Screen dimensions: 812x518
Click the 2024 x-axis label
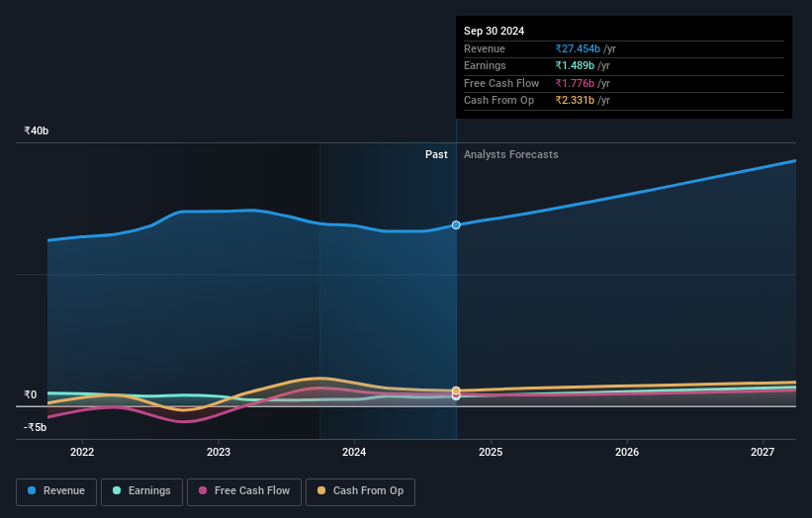[354, 453]
